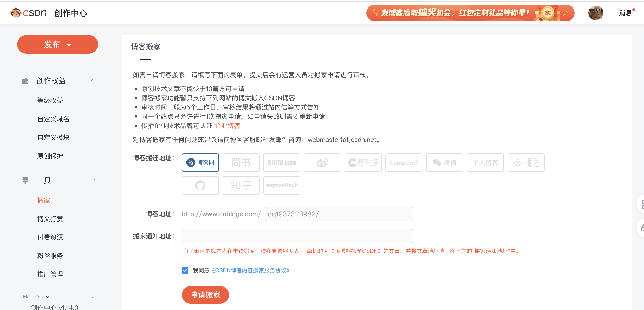Viewport: 644px width, 310px height.
Task: Click the 企业博客 red link
Action: pos(227,126)
